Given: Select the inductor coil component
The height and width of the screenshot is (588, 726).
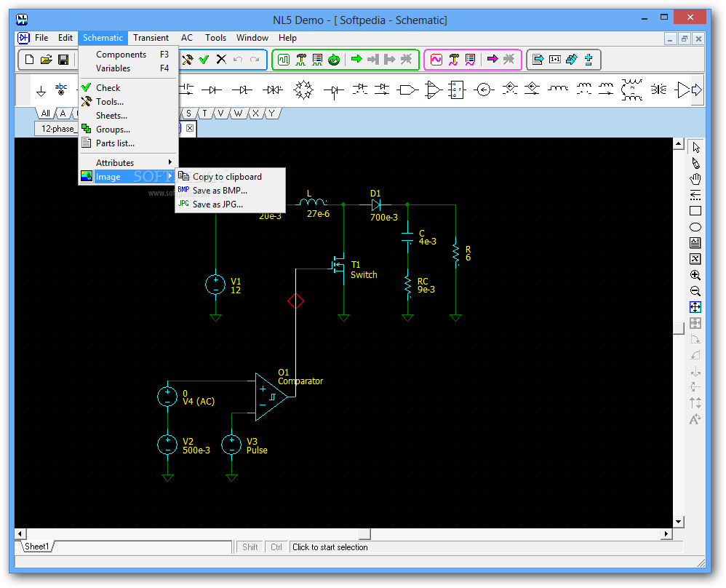Looking at the screenshot, I should [558, 89].
